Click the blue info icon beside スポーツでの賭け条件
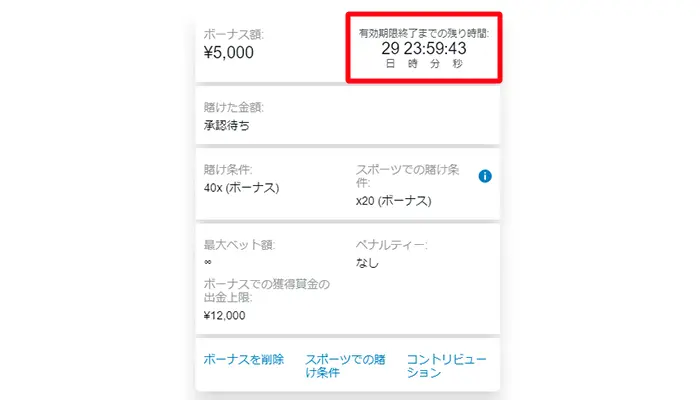The image size is (700, 400). click(x=485, y=176)
